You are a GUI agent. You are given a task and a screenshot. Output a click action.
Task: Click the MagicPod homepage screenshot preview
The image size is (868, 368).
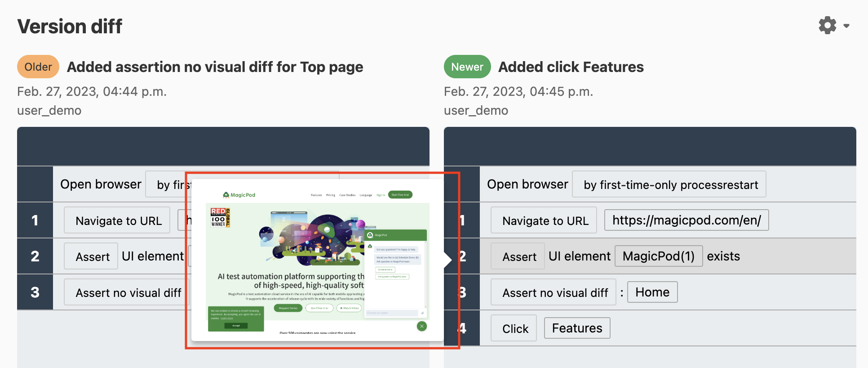317,260
